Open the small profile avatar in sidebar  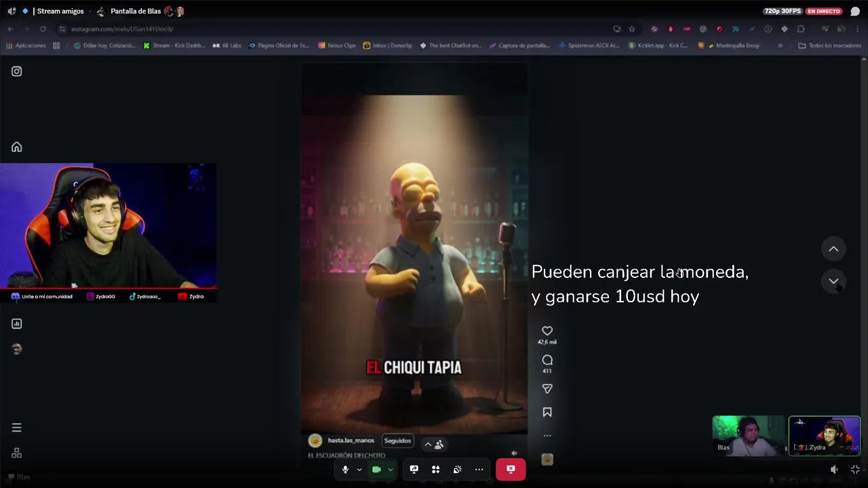16,348
